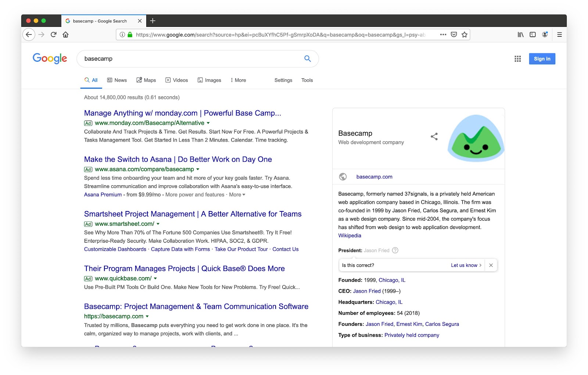Click the Google logo
This screenshot has height=375, width=588.
tap(50, 58)
